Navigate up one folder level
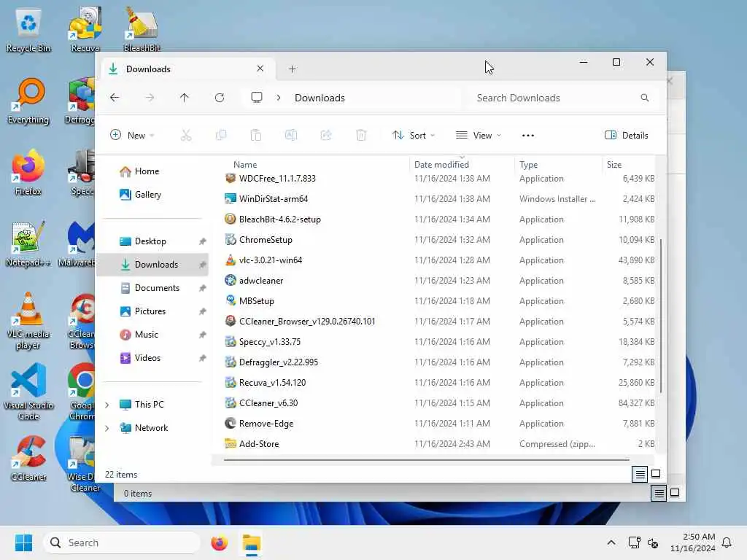The image size is (747, 560). tap(185, 98)
